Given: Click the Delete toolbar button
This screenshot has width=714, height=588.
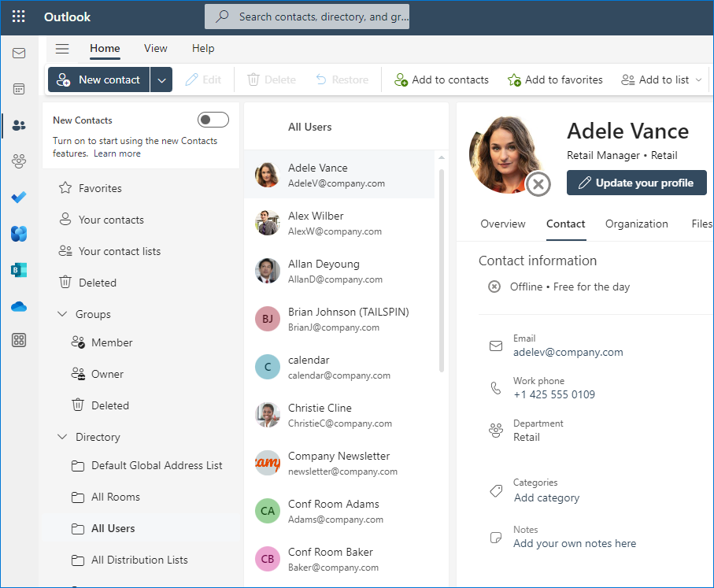Looking at the screenshot, I should tap(272, 80).
